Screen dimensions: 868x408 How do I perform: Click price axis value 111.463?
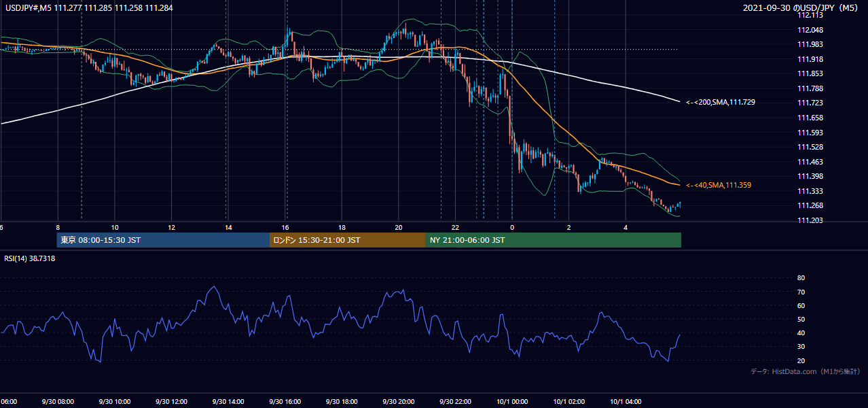pyautogui.click(x=811, y=162)
